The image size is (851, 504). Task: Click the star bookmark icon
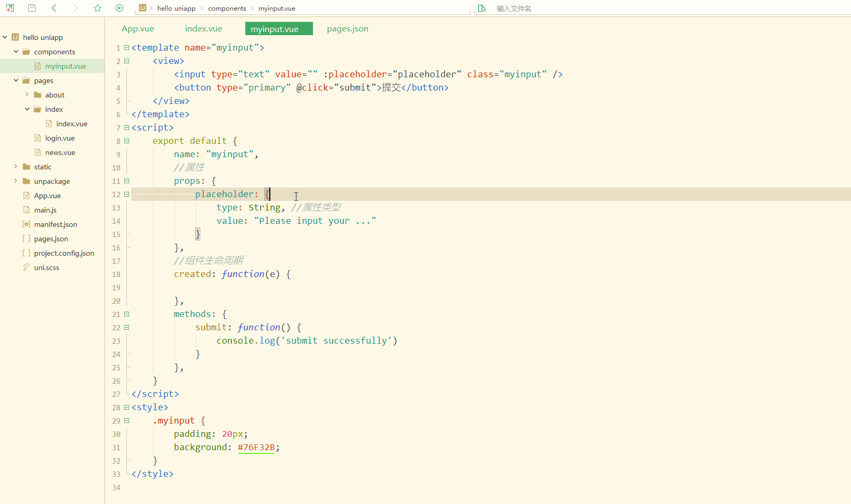coord(98,8)
